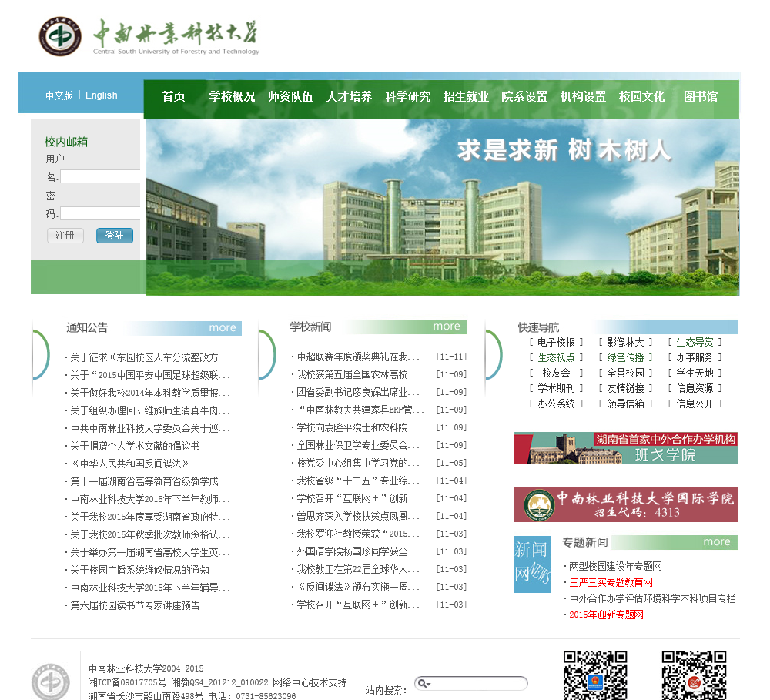770x700 pixels.
Task: Open 人才培养 menu item
Action: coord(349,96)
